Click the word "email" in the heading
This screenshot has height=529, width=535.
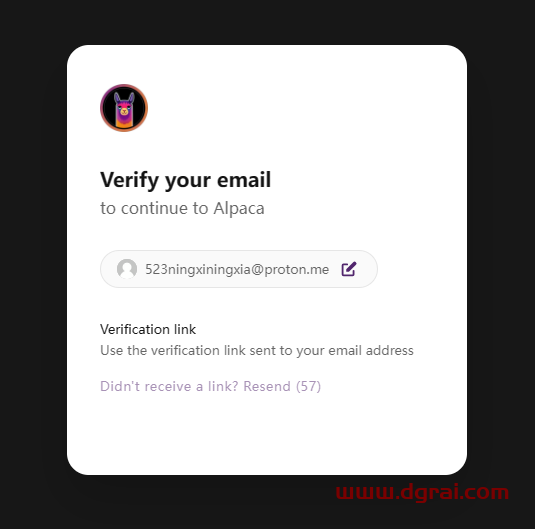[244, 179]
